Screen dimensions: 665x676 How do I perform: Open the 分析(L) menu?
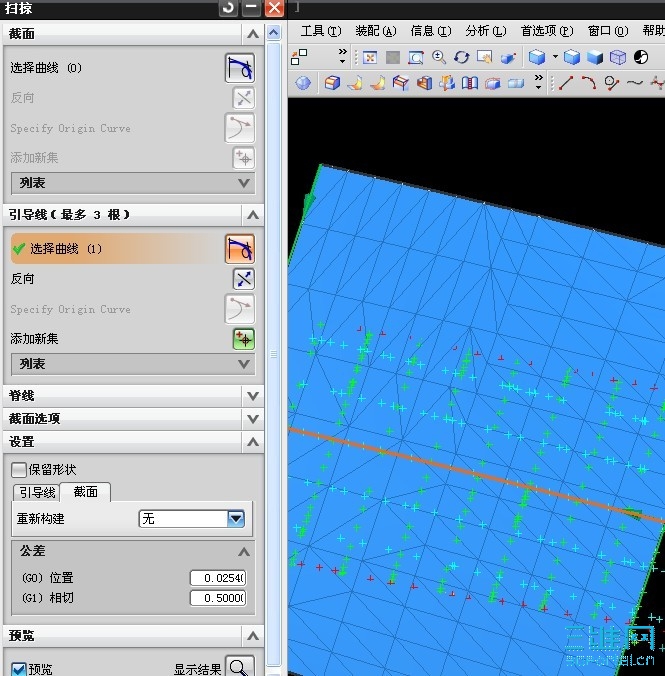[486, 31]
